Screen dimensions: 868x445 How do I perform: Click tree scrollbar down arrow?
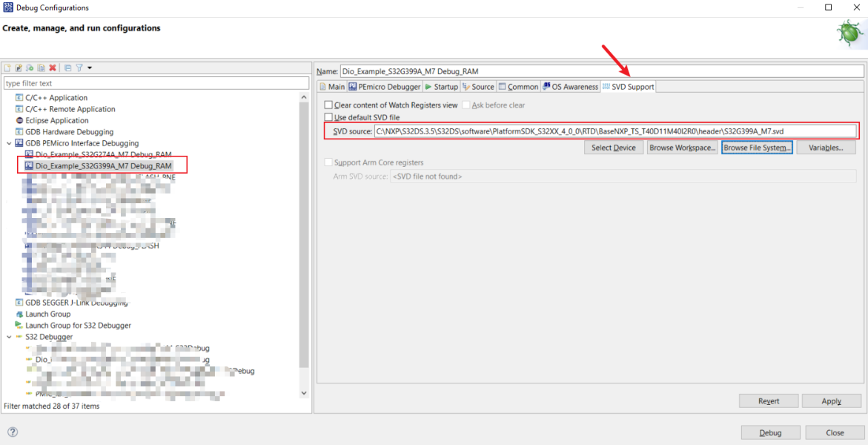point(303,392)
